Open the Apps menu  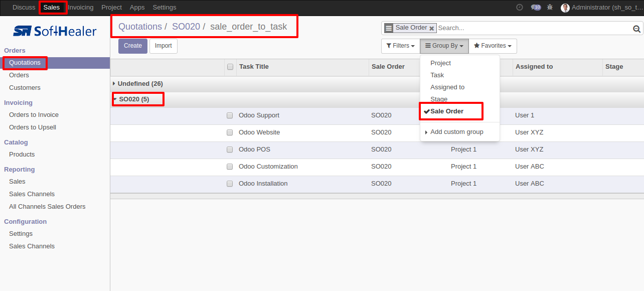[x=137, y=8]
